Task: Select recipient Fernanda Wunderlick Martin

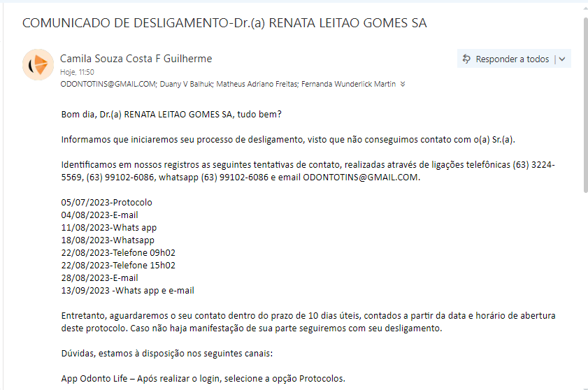Action: coord(348,84)
